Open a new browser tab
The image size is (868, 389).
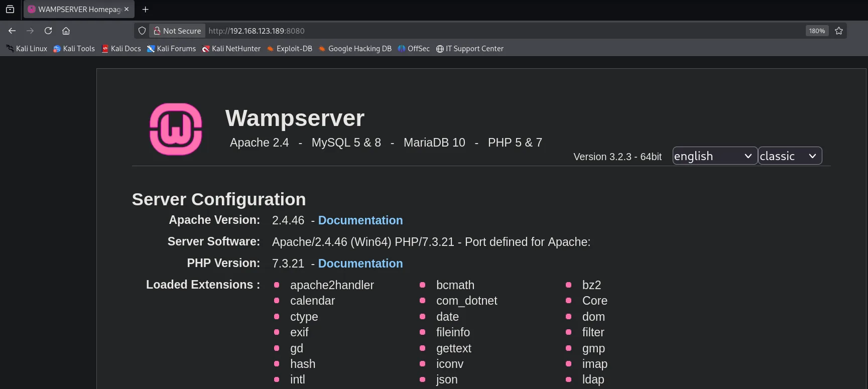coord(146,9)
